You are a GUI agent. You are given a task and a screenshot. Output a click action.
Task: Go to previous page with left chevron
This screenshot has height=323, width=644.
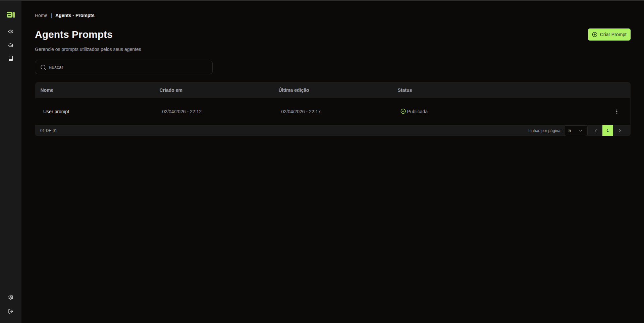coord(596,131)
